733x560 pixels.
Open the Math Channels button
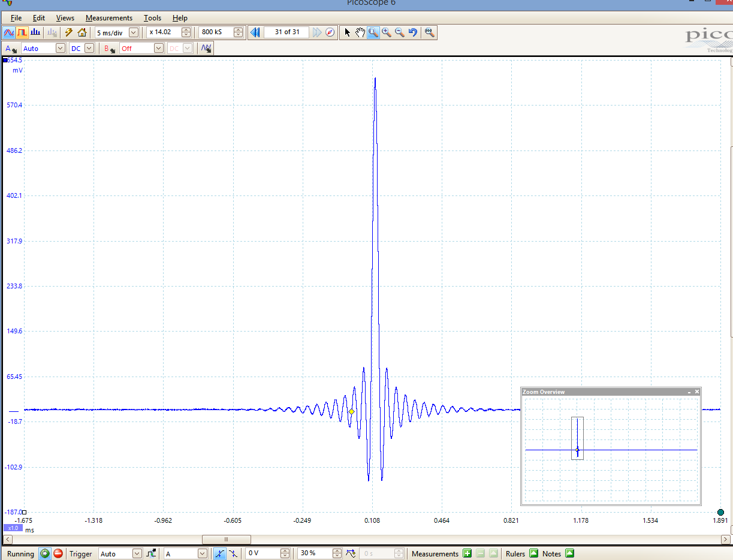(x=206, y=49)
